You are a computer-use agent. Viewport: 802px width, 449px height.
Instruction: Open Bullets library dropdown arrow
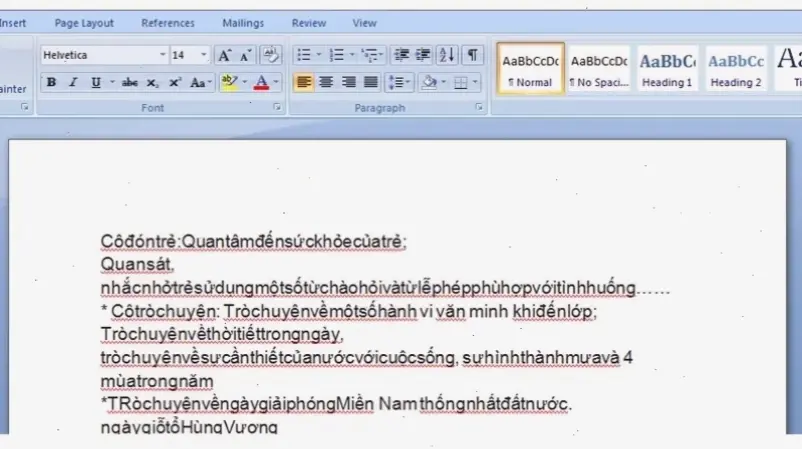pos(319,55)
